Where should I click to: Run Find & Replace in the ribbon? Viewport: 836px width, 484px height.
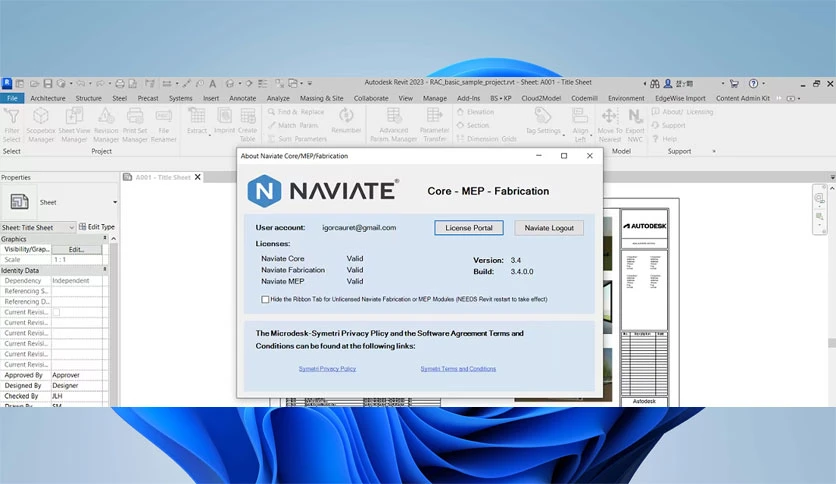tap(296, 112)
